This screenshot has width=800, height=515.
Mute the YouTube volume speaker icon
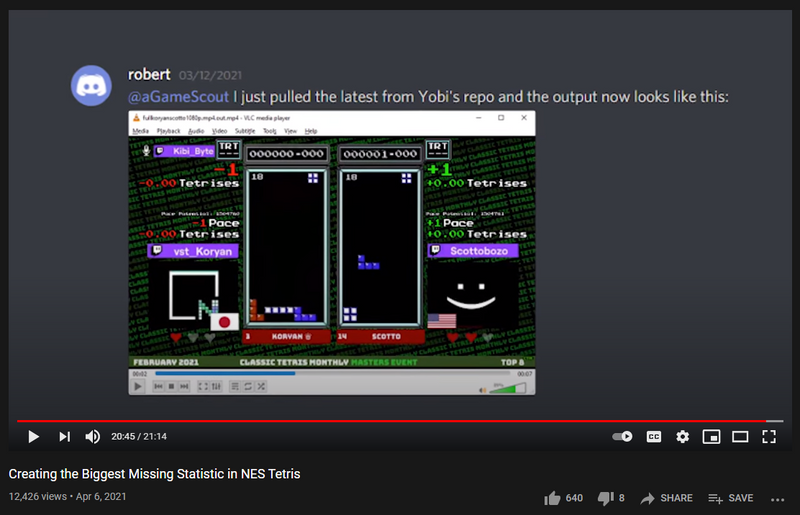tap(92, 436)
